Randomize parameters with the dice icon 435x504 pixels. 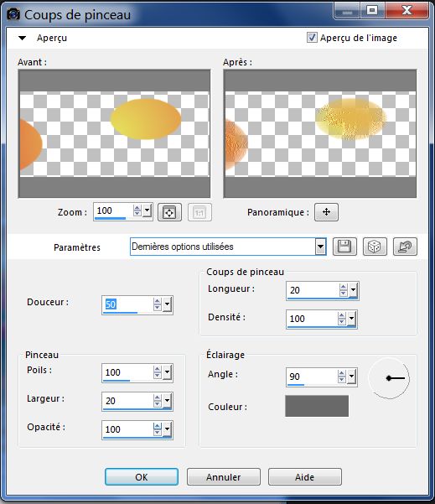(375, 247)
